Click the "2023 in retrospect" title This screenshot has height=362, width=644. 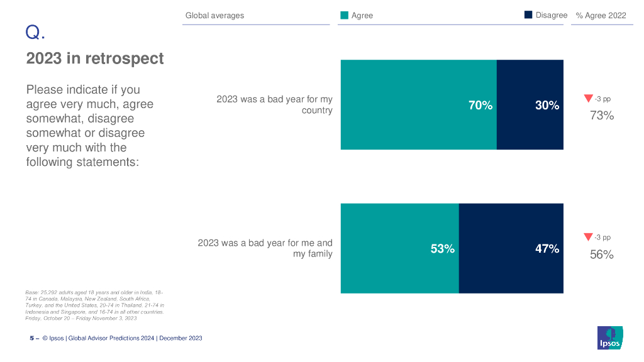click(x=95, y=58)
